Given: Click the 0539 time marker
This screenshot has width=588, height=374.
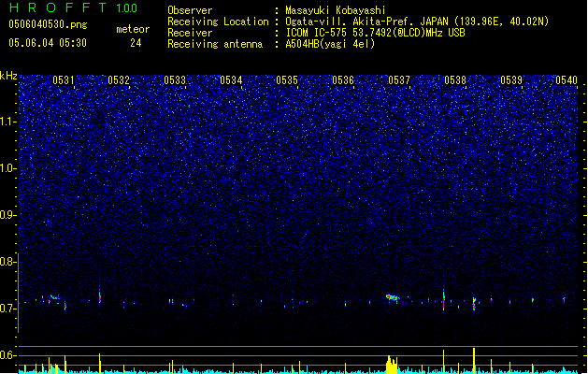Looking at the screenshot, I should coord(511,80).
